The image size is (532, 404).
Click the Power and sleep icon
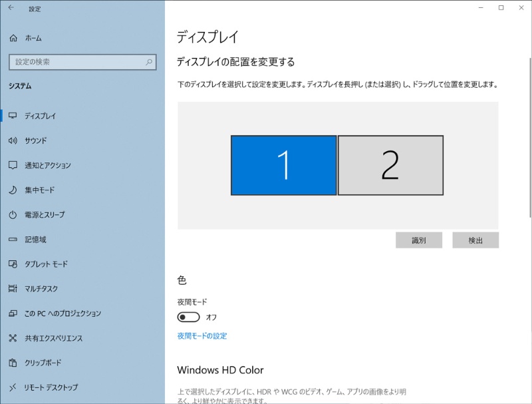click(x=13, y=215)
